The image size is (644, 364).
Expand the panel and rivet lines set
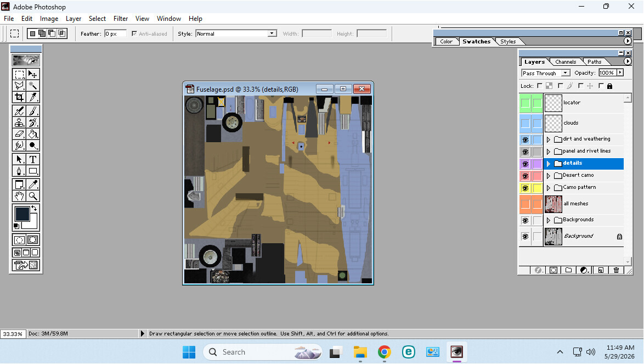pos(549,152)
